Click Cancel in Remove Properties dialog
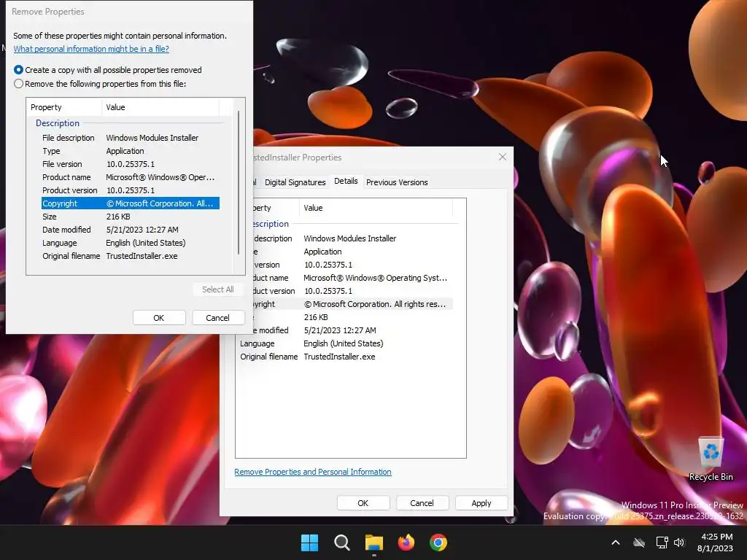 click(x=217, y=318)
